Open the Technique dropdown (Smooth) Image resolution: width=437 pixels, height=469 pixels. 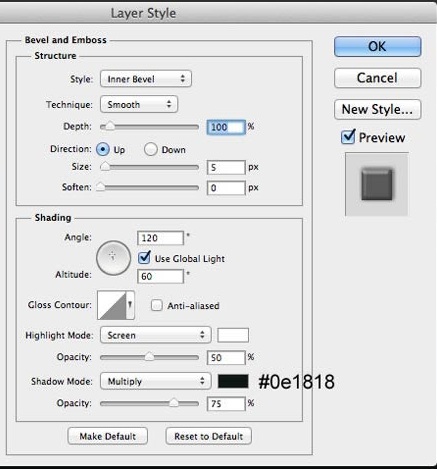[139, 104]
